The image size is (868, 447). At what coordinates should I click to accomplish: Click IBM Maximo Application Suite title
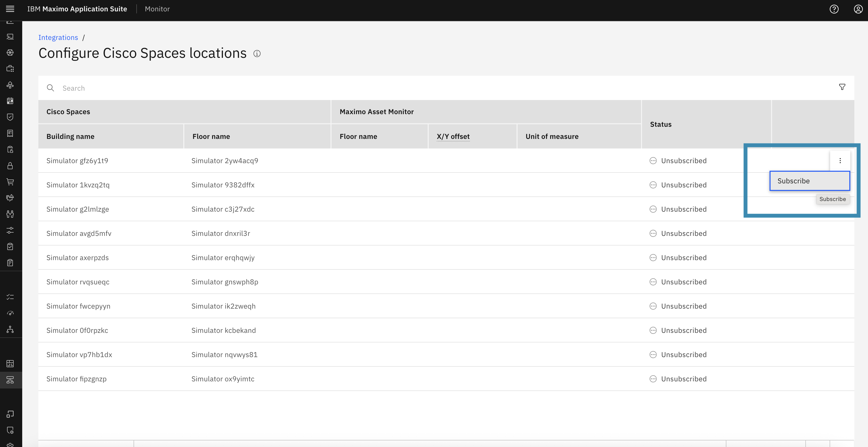(77, 9)
